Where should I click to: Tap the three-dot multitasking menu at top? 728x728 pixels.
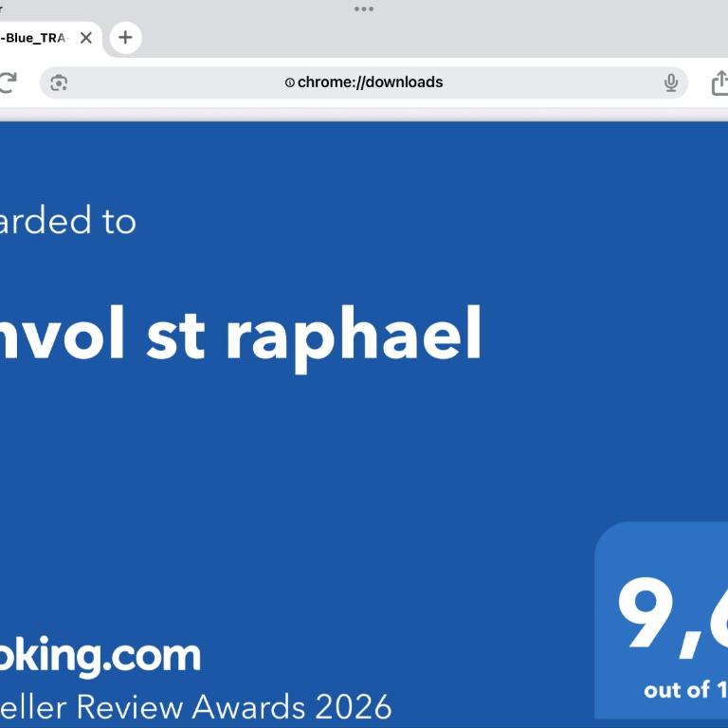click(364, 9)
